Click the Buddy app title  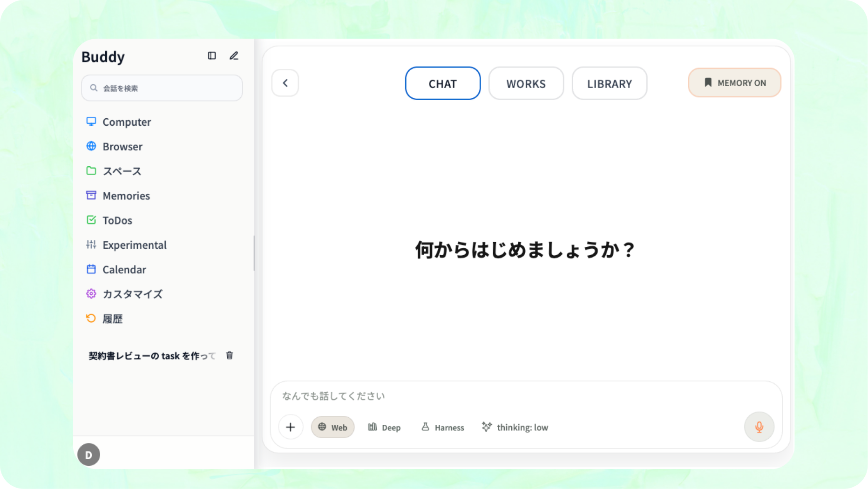point(103,57)
